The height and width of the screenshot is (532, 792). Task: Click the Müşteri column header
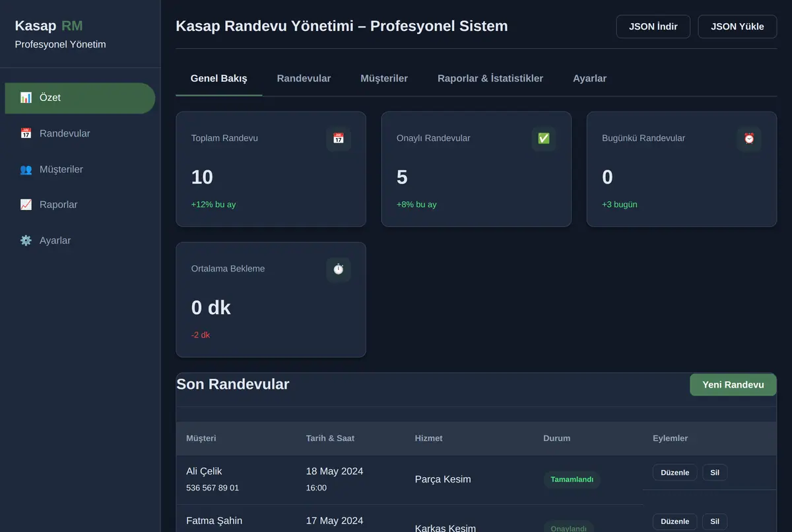[201, 438]
